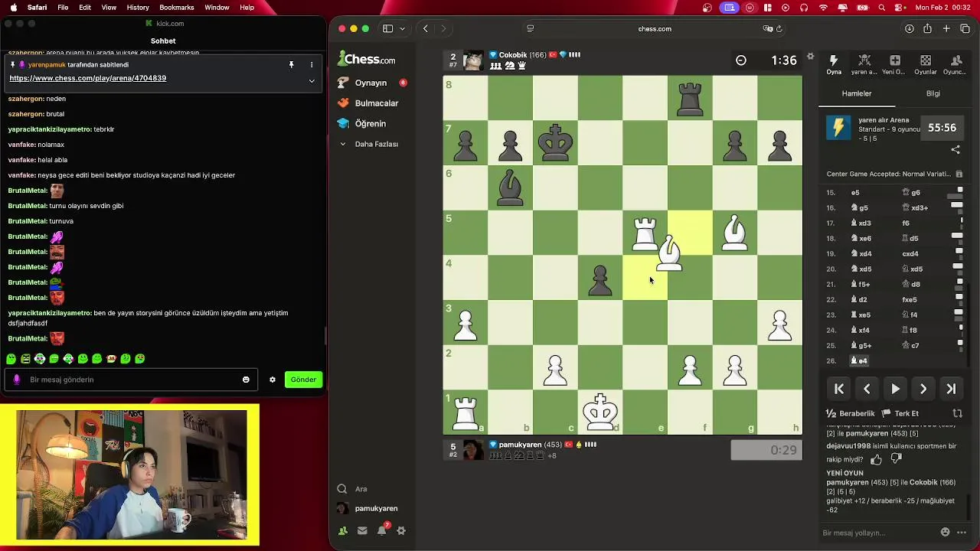The width and height of the screenshot is (980, 551).
Task: Go to first move of game
Action: [x=839, y=389]
